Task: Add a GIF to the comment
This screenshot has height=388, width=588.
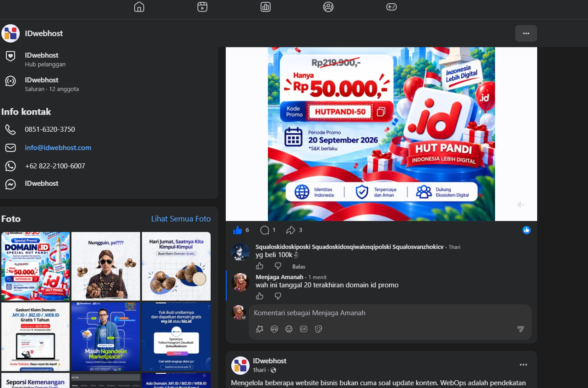Action: 304,329
